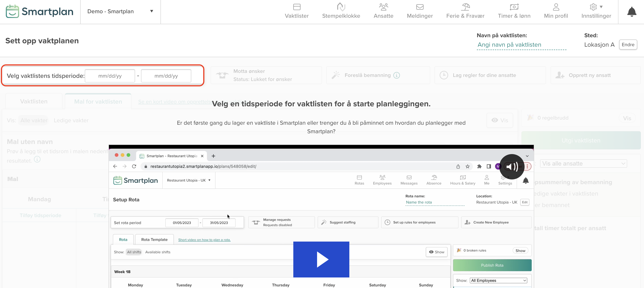This screenshot has width=644, height=288.
Task: Expand Restaurant Utopia - UK dropdown in video
Action: [x=189, y=180]
